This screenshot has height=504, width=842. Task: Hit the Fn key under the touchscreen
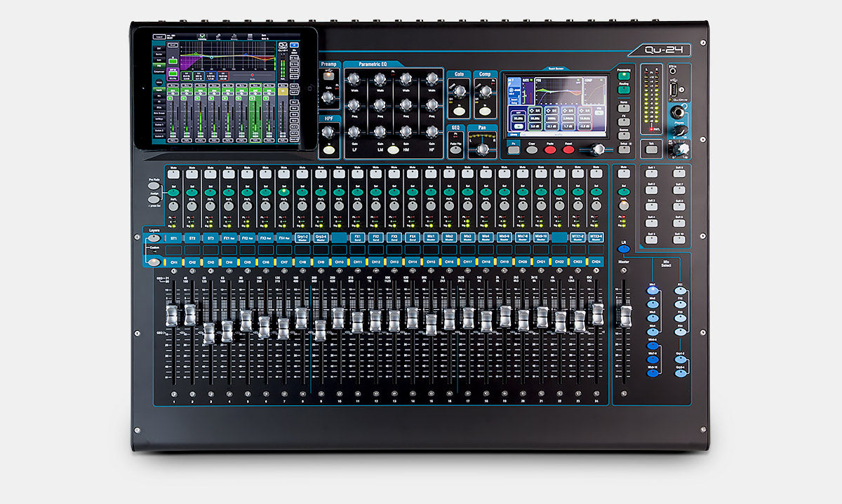pos(514,150)
